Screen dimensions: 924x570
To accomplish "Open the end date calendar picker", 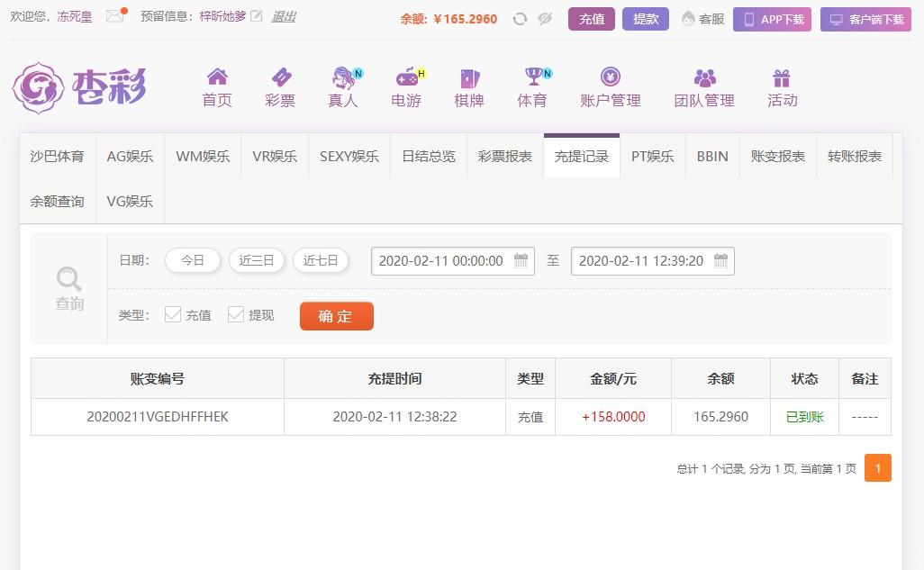I will point(720,260).
